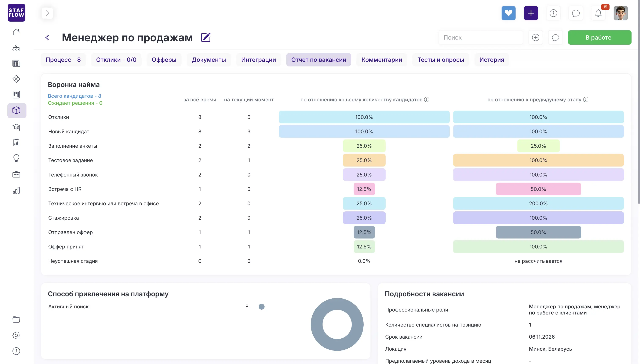The width and height of the screenshot is (640, 364).
Task: Open the StafFlow logo home
Action: point(16,13)
